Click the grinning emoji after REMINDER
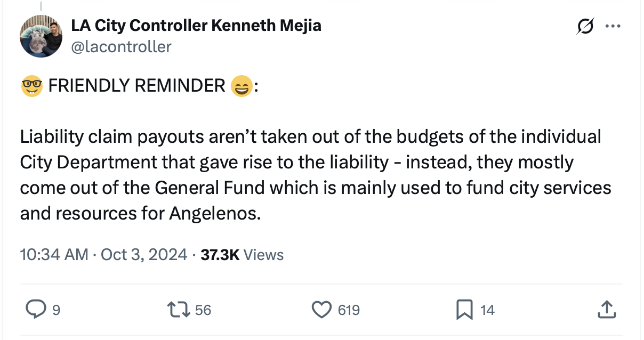Screen dimensions: 644x340 (241, 85)
